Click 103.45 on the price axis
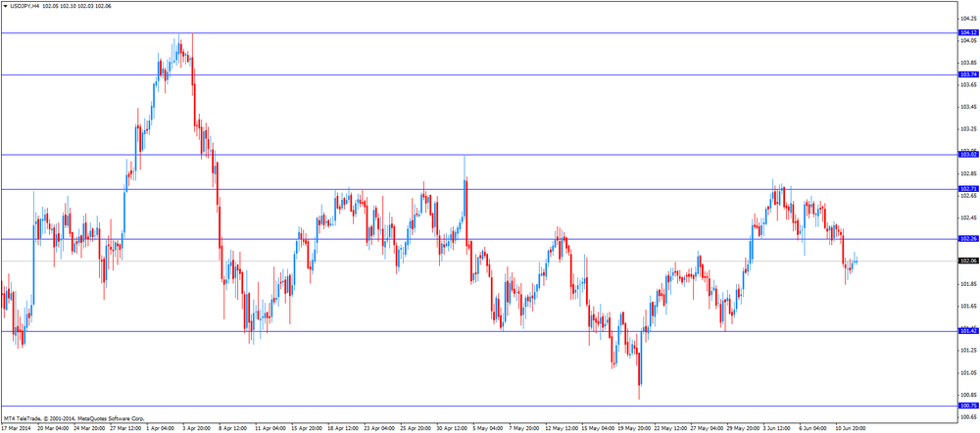 [x=969, y=107]
